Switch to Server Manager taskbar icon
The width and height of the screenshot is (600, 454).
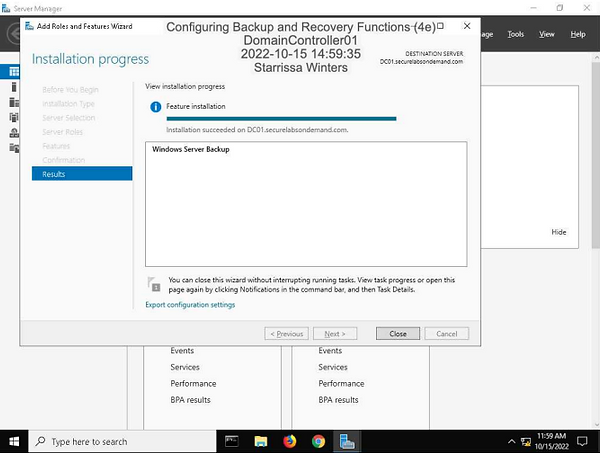click(x=347, y=441)
